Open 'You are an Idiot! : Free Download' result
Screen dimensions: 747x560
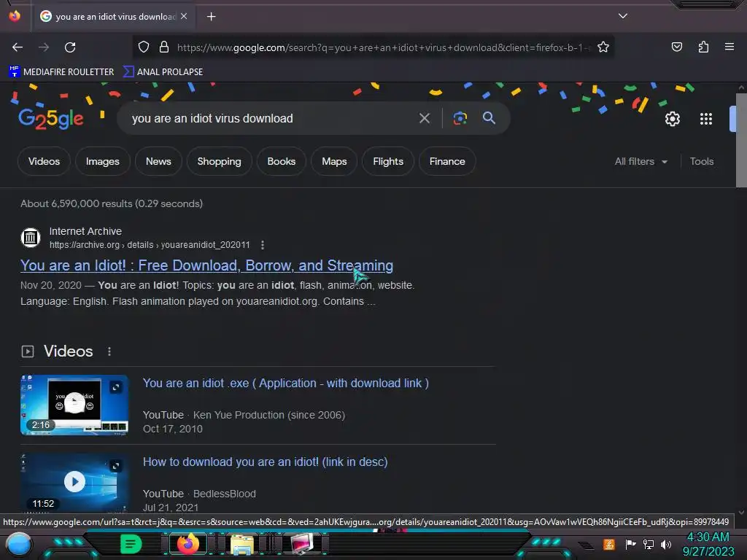point(206,265)
